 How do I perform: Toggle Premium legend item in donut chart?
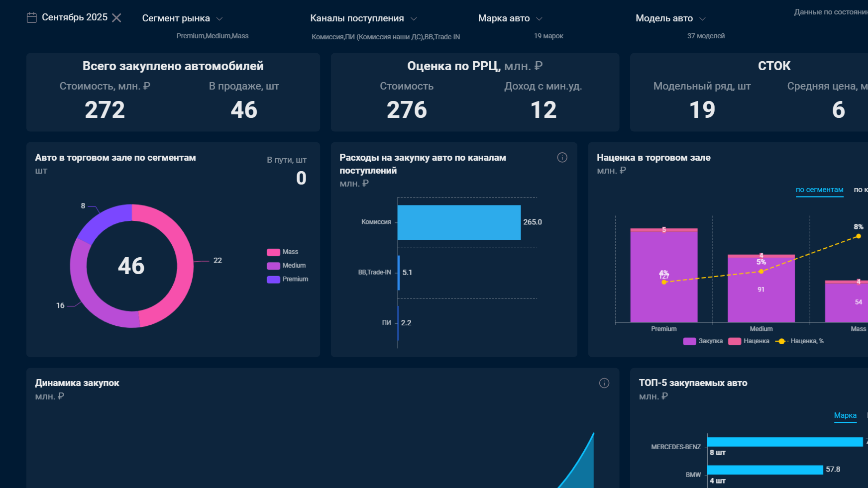coord(288,279)
